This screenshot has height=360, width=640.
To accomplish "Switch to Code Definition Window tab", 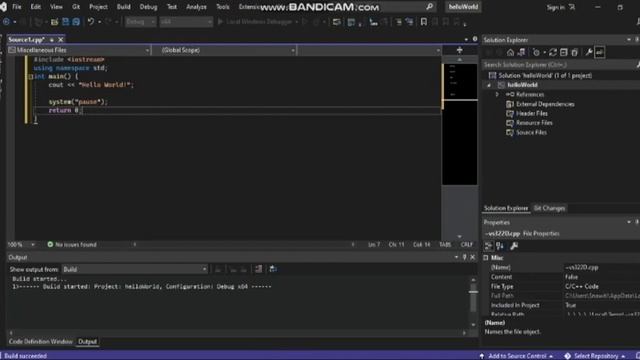I will (x=40, y=342).
